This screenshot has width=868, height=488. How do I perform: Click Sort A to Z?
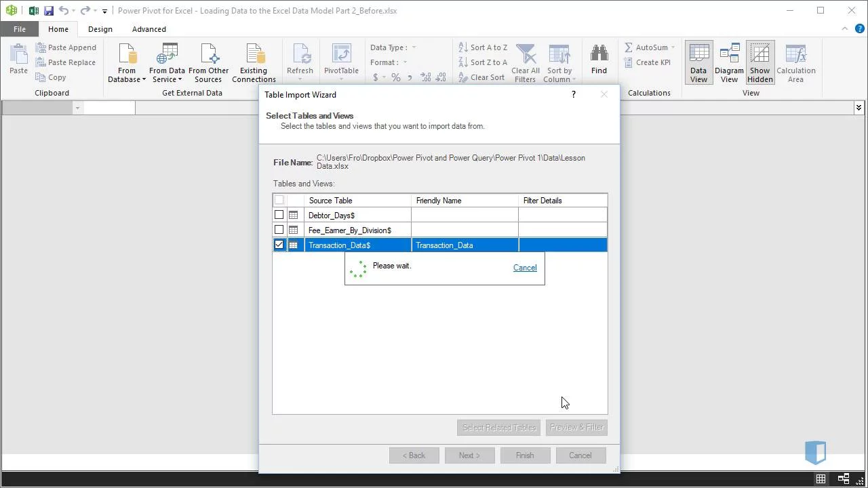(x=483, y=47)
